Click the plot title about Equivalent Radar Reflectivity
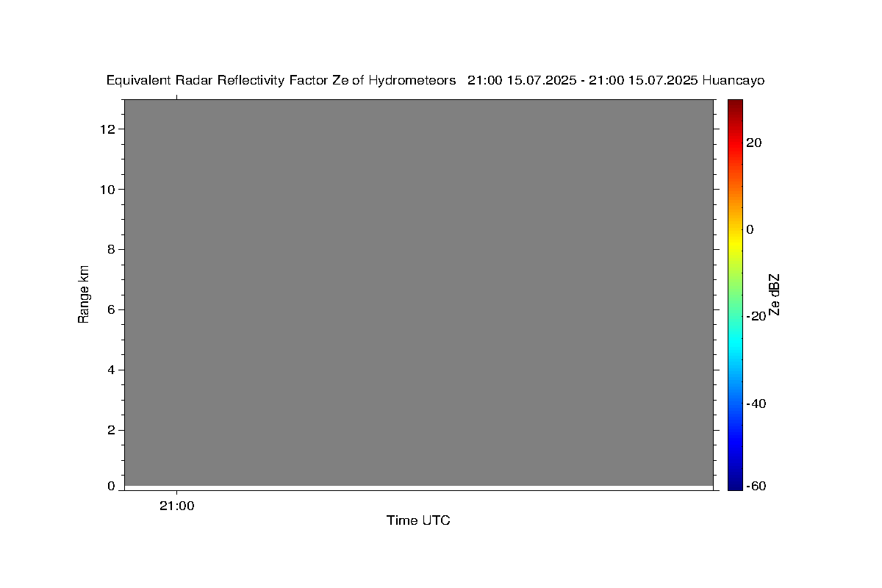This screenshot has height=588, width=882. point(435,80)
